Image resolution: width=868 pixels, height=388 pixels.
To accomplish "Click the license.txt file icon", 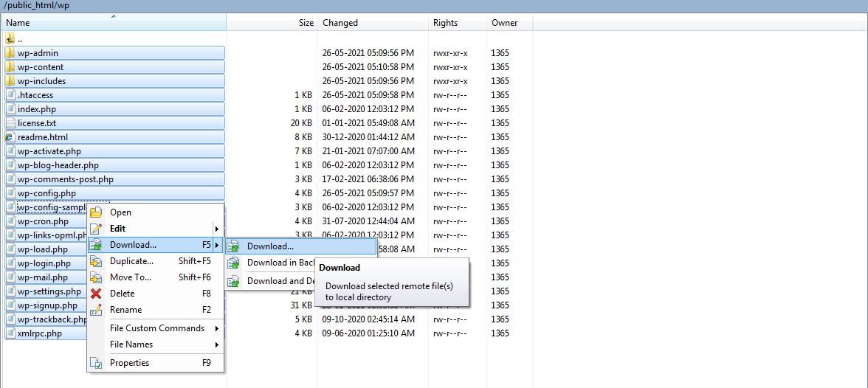I will tap(10, 123).
